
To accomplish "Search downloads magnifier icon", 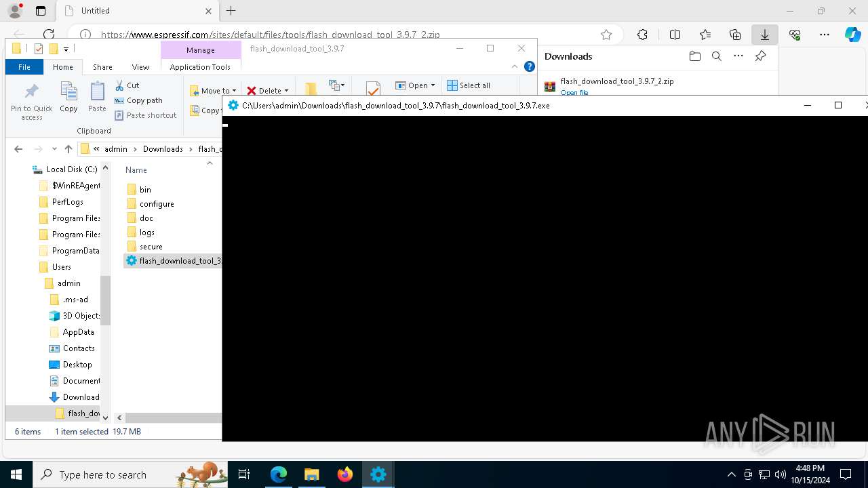I will click(716, 56).
